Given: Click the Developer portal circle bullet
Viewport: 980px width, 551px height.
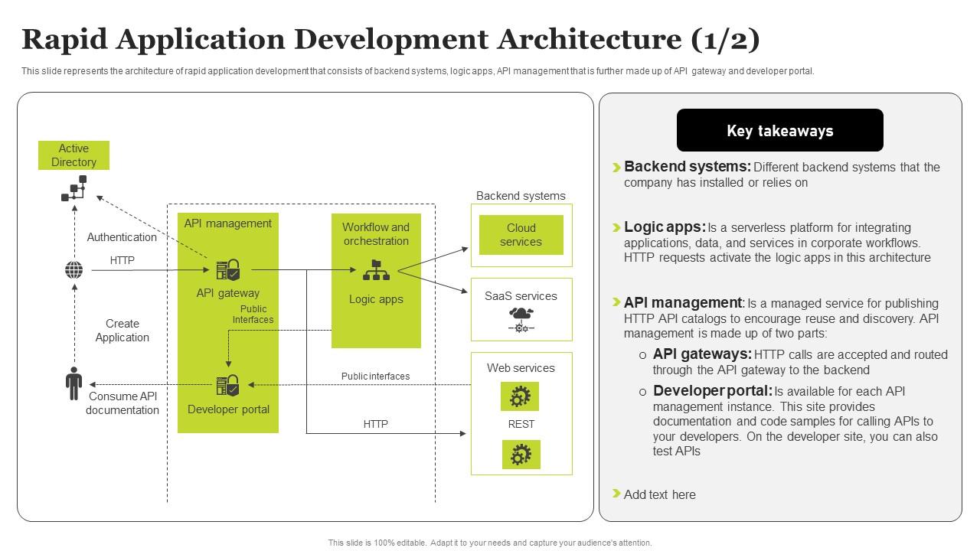Looking at the screenshot, I should pyautogui.click(x=643, y=392).
